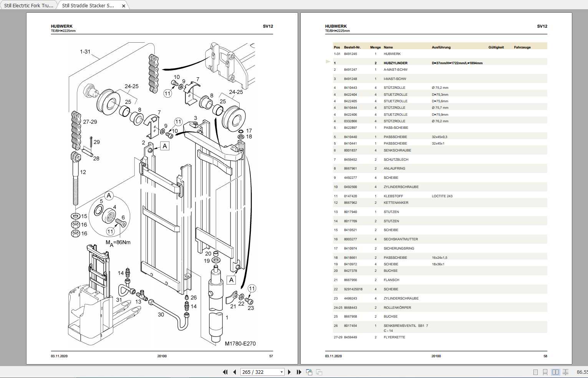Select the A-MAST-SCHW row 8491247

(x=422, y=70)
